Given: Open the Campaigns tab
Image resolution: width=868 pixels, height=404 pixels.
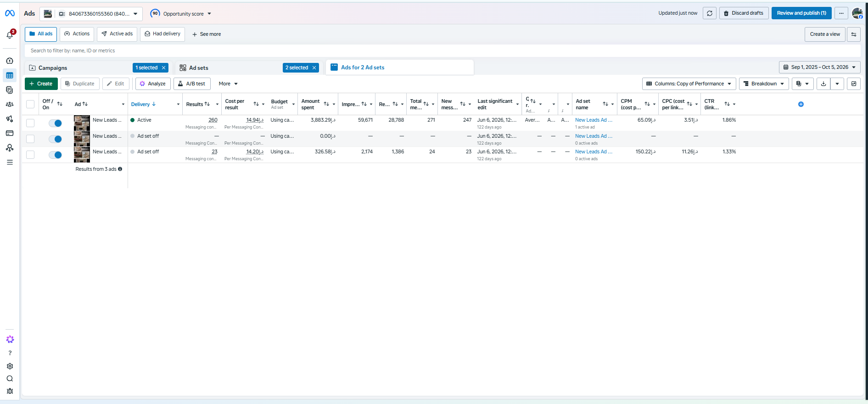Looking at the screenshot, I should [53, 68].
